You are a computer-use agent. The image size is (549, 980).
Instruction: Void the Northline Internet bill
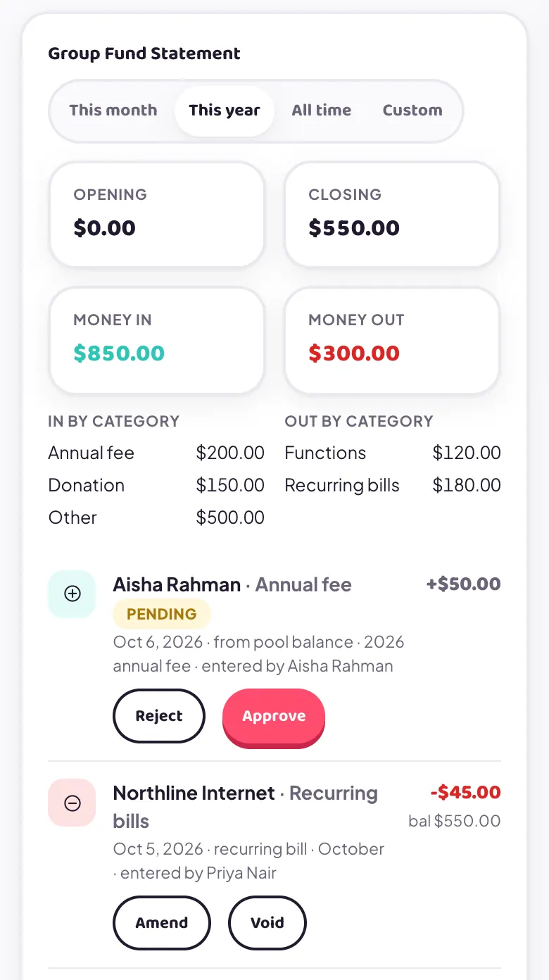[x=267, y=923]
